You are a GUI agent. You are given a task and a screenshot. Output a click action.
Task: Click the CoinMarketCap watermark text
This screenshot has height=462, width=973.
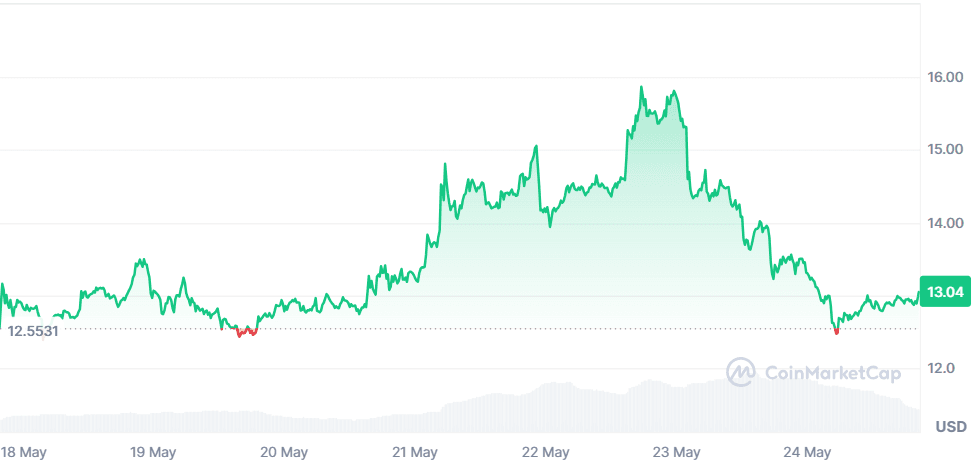click(833, 373)
